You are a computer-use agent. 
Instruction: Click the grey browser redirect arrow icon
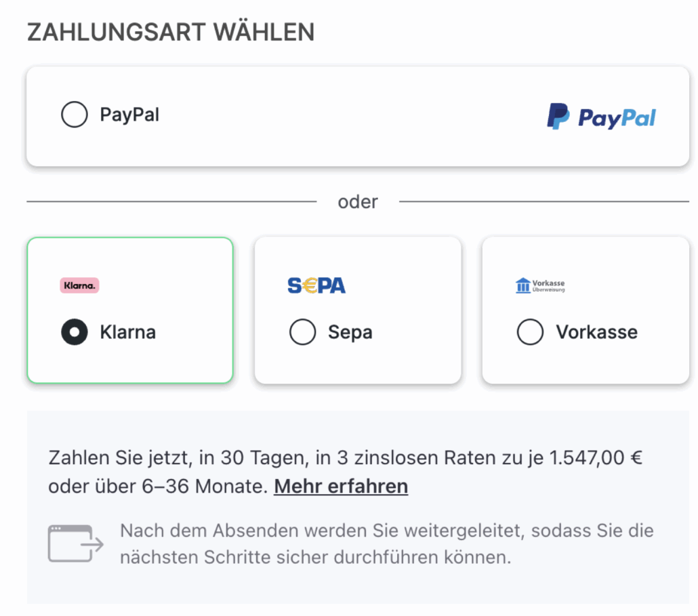tap(75, 543)
